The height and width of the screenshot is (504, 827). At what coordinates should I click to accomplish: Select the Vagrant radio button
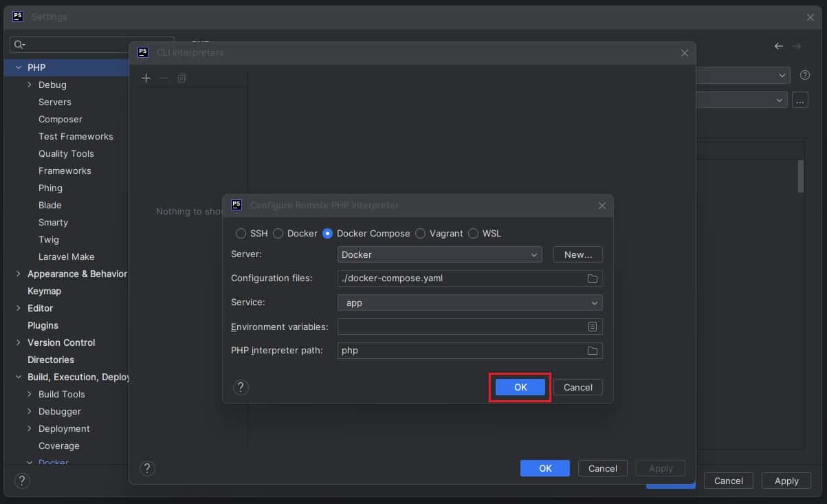tap(421, 234)
